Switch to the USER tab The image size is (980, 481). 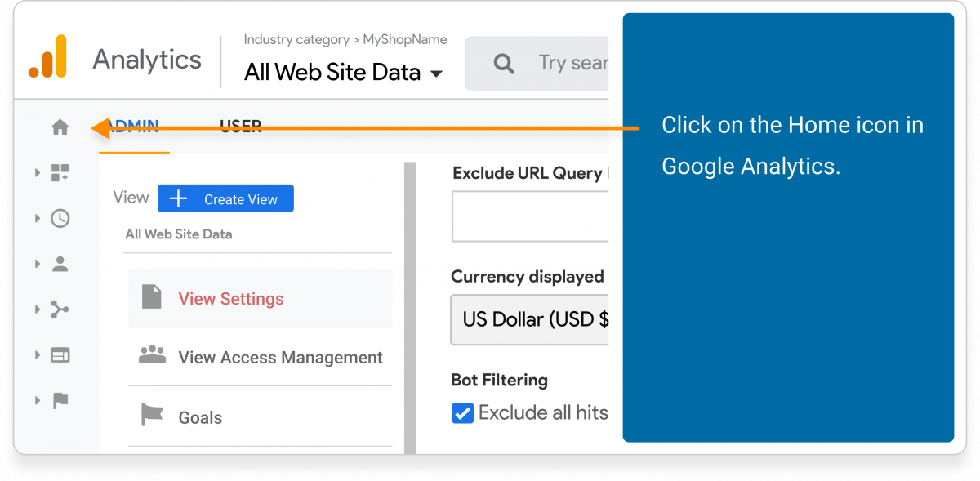tap(240, 127)
